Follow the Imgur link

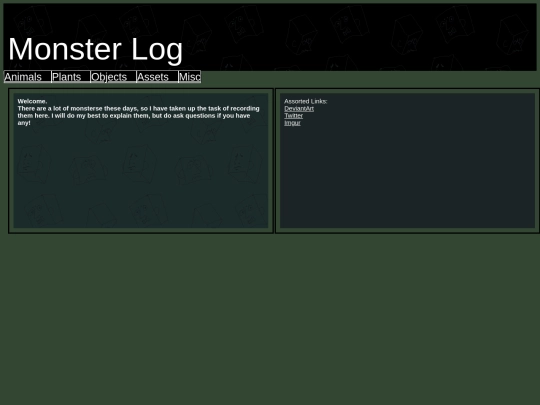[292, 123]
